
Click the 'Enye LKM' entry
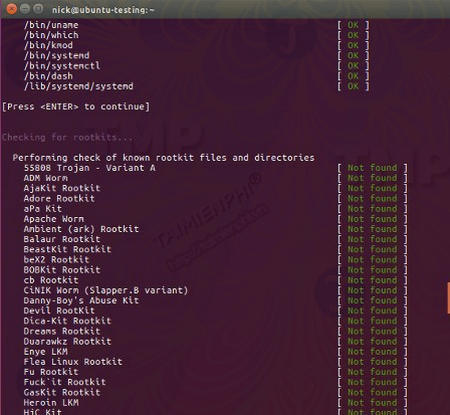(x=45, y=352)
